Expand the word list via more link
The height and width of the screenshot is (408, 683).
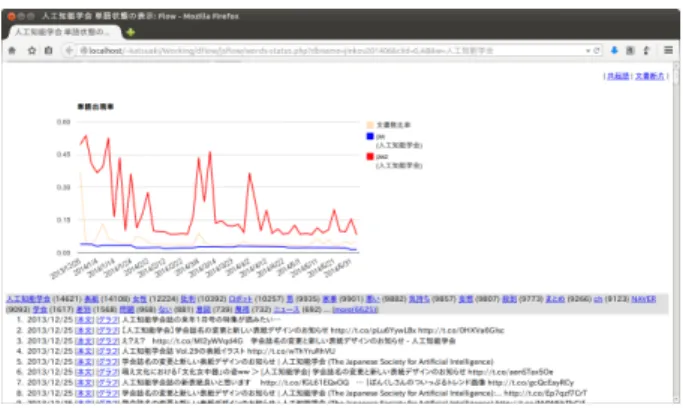coord(355,310)
